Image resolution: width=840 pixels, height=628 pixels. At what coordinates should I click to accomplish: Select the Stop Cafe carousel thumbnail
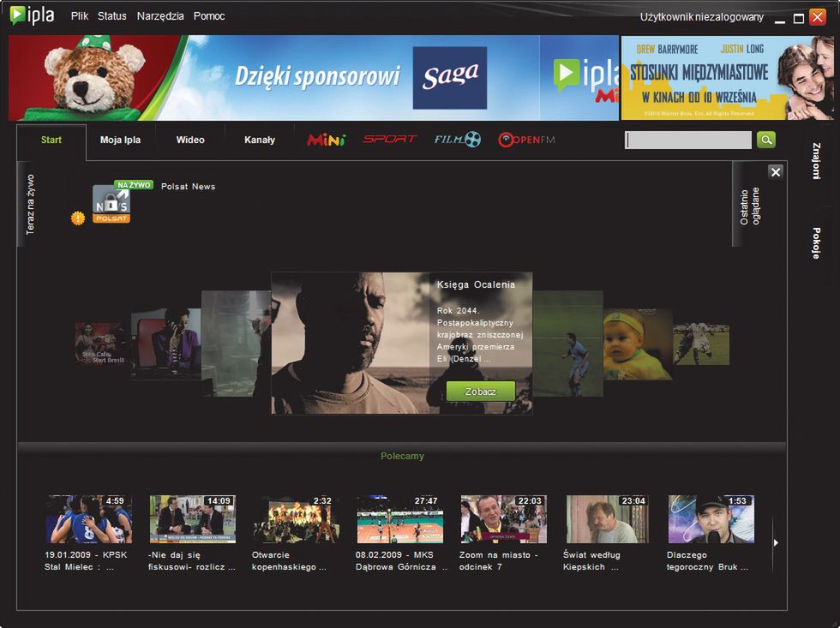coord(102,344)
